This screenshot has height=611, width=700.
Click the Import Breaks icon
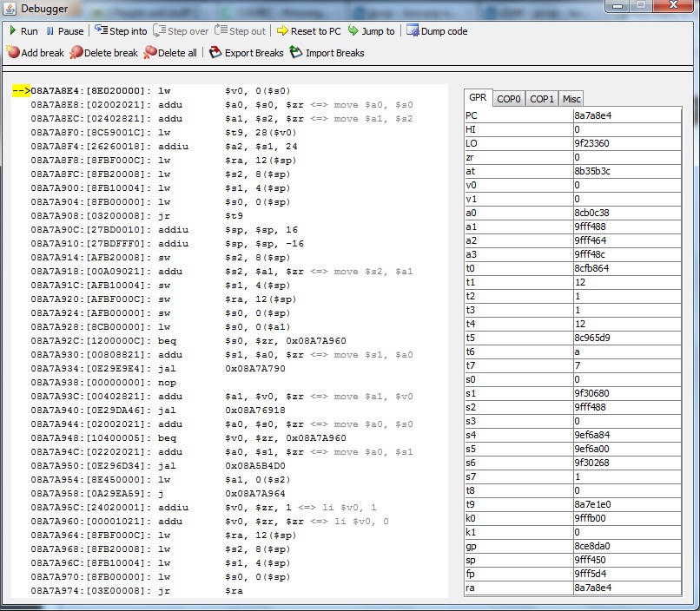tap(296, 53)
